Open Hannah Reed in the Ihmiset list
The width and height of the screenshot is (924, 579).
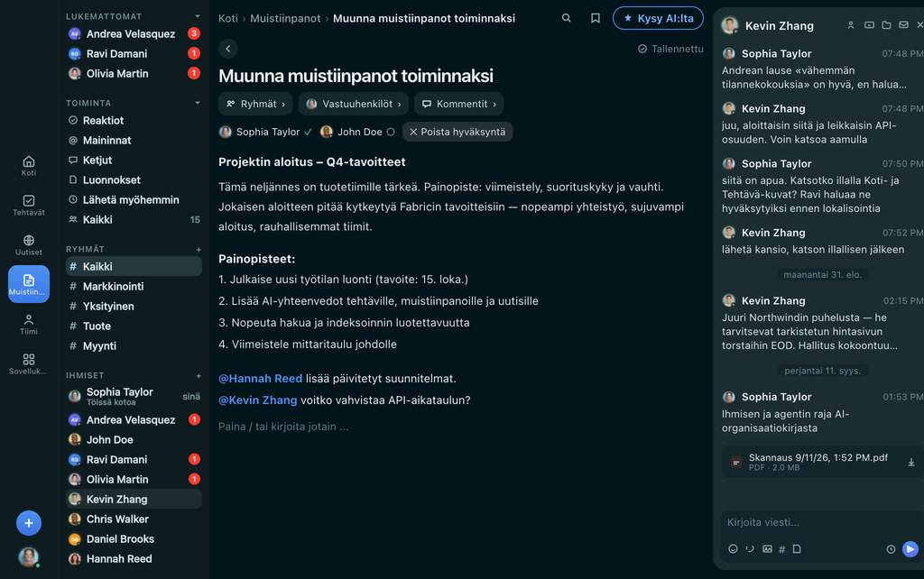[x=134, y=558]
